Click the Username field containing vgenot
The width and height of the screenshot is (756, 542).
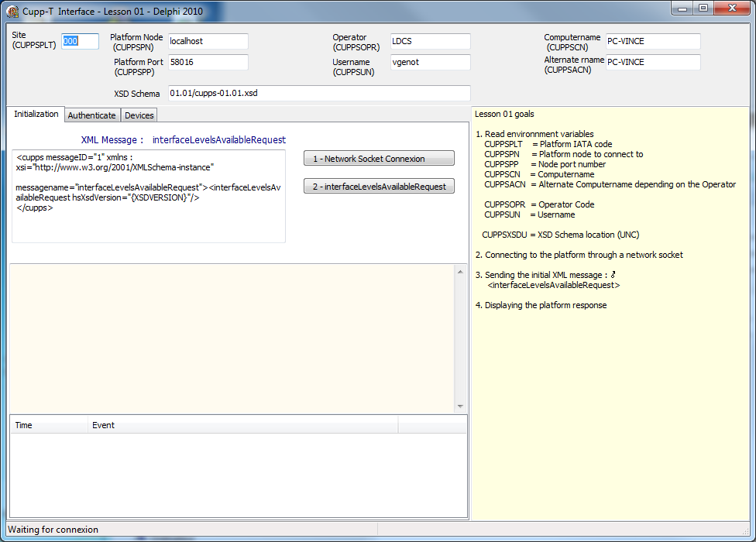[430, 62]
